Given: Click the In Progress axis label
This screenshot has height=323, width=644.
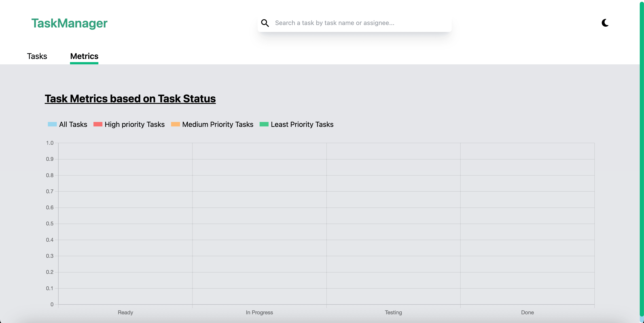Looking at the screenshot, I should (259, 312).
